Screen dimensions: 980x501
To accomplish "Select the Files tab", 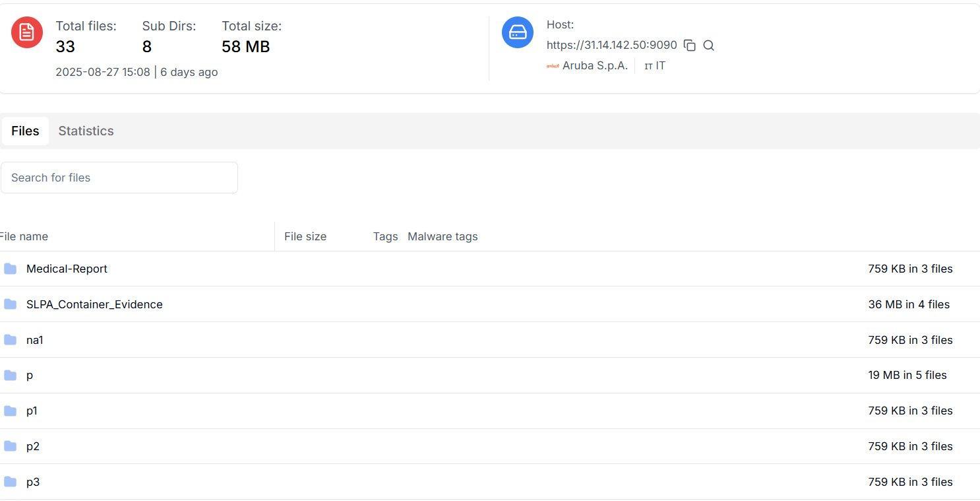I will tap(25, 131).
